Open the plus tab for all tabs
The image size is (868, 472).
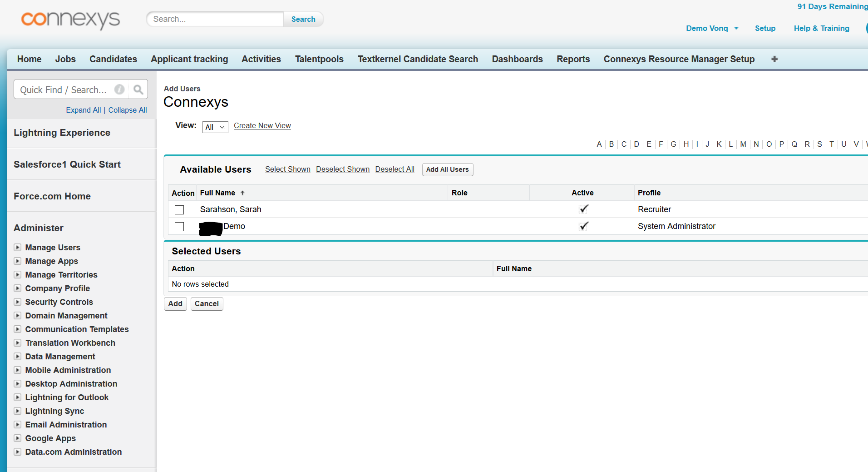(774, 59)
